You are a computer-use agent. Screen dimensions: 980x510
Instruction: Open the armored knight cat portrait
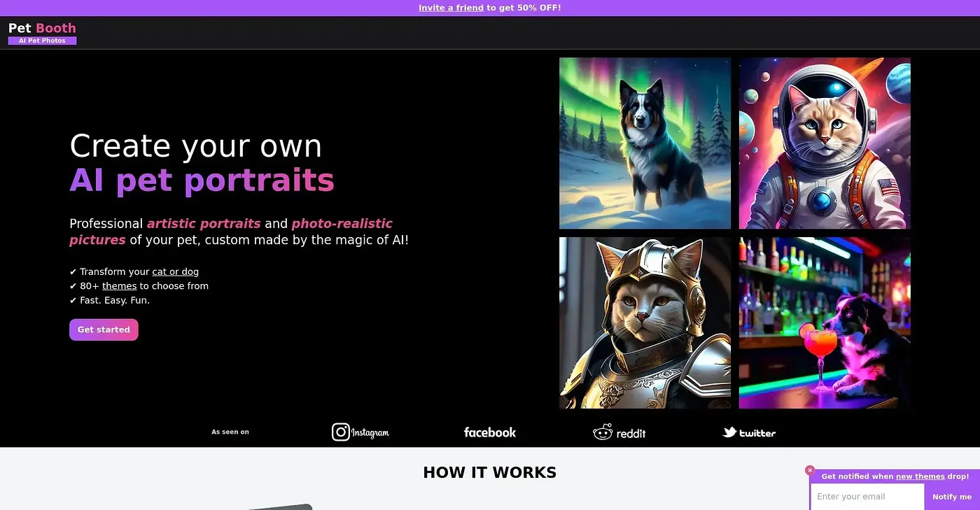(x=645, y=323)
